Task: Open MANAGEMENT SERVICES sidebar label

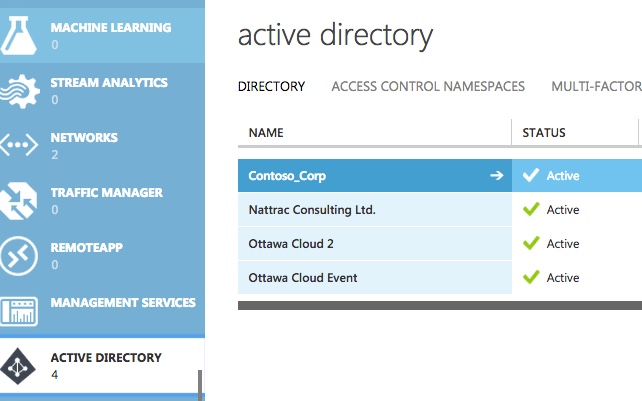Action: pyautogui.click(x=123, y=302)
